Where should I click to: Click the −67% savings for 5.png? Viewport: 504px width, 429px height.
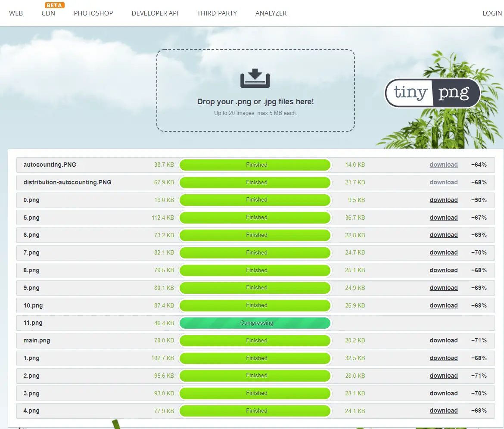479,218
